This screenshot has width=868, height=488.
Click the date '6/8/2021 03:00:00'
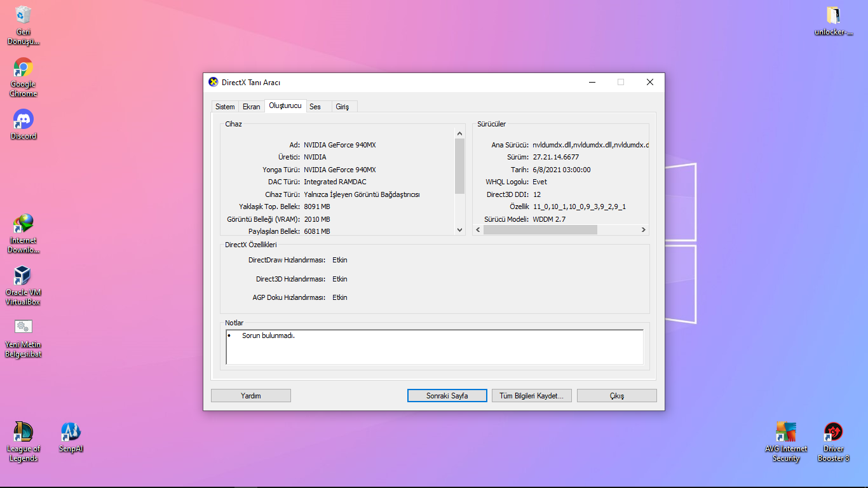click(562, 170)
